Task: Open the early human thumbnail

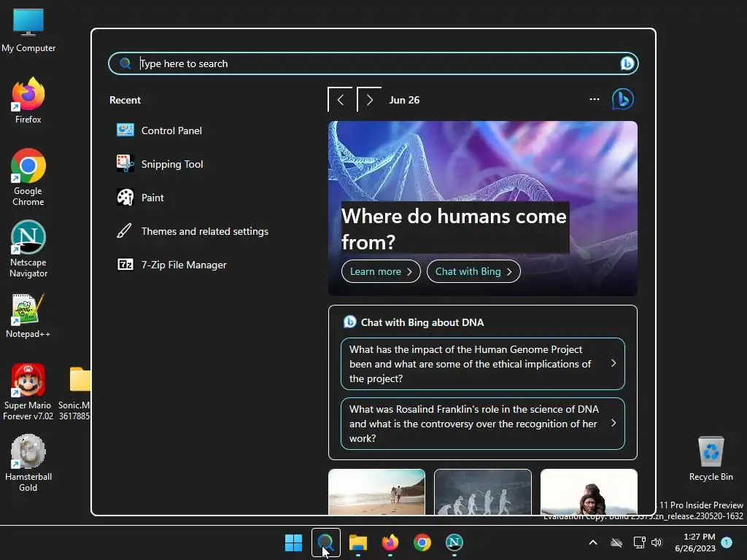Action: coord(589,492)
